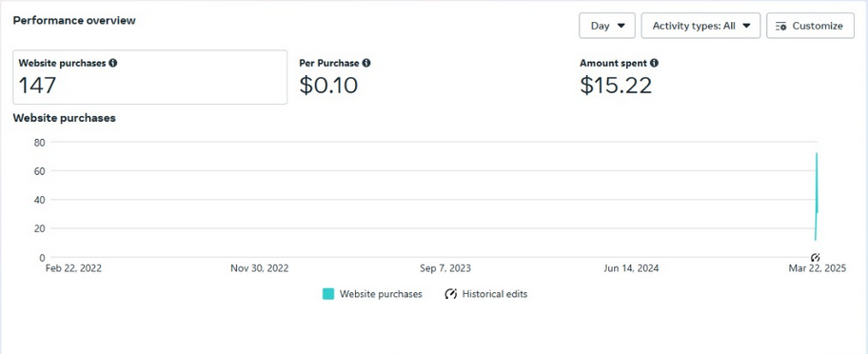Click the Historical edits legend icon
This screenshot has width=868, height=354.
tap(450, 294)
